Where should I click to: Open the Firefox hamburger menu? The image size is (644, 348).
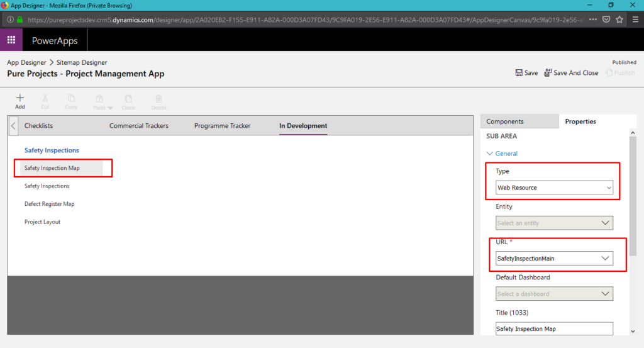[635, 20]
